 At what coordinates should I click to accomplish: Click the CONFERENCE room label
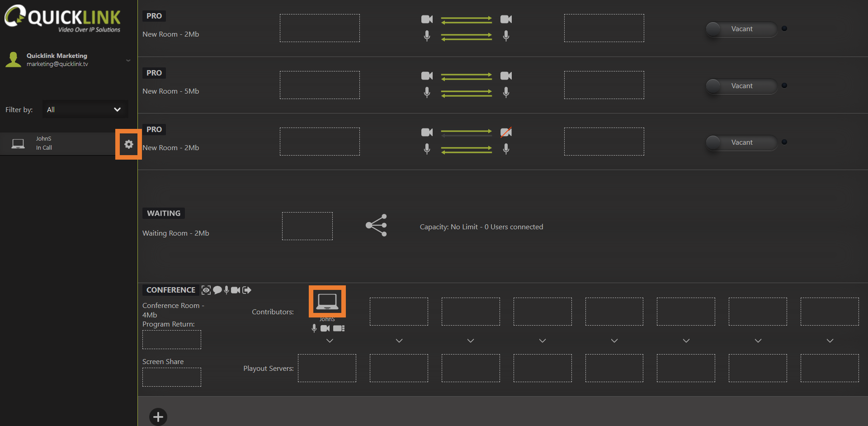click(x=170, y=290)
